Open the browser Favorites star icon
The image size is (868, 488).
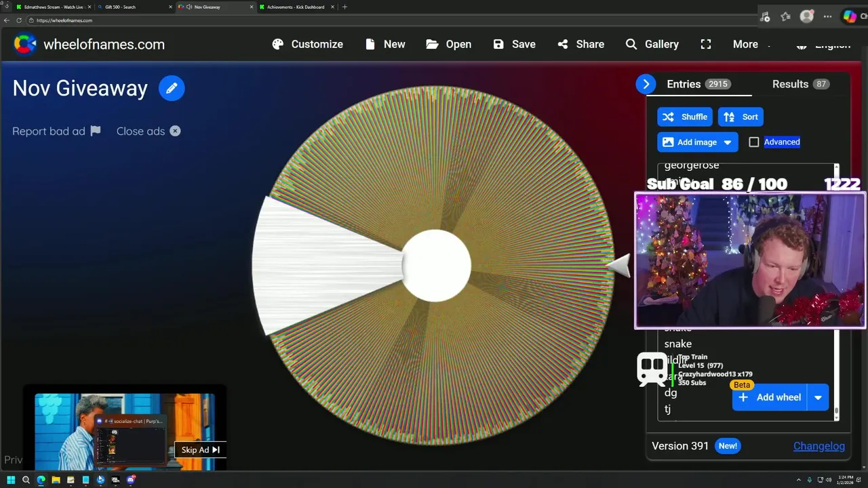click(785, 16)
